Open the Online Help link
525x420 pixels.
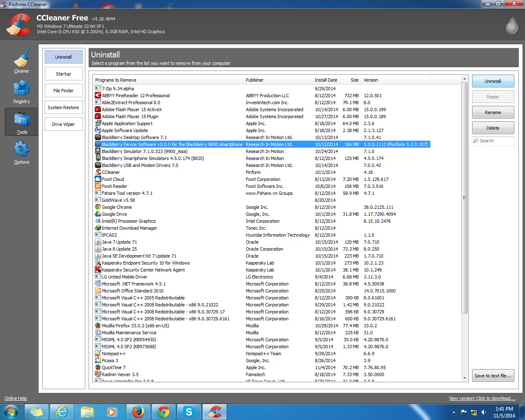[x=16, y=398]
